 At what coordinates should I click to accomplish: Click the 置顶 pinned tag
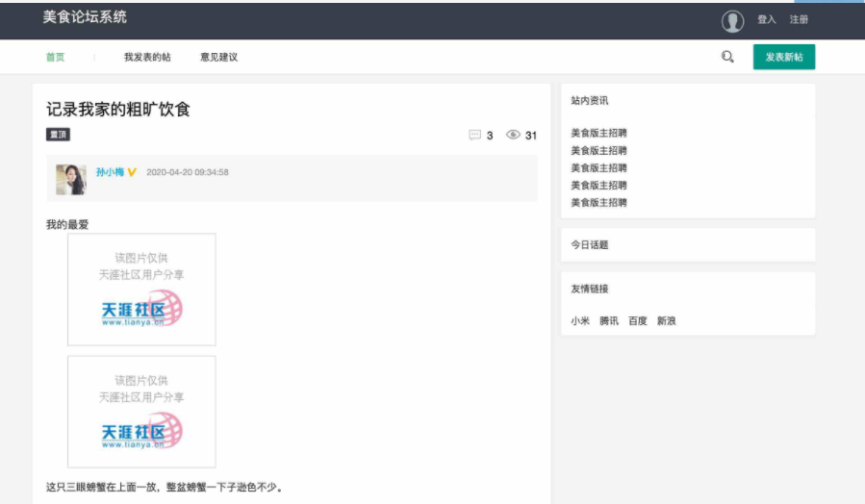pos(58,135)
